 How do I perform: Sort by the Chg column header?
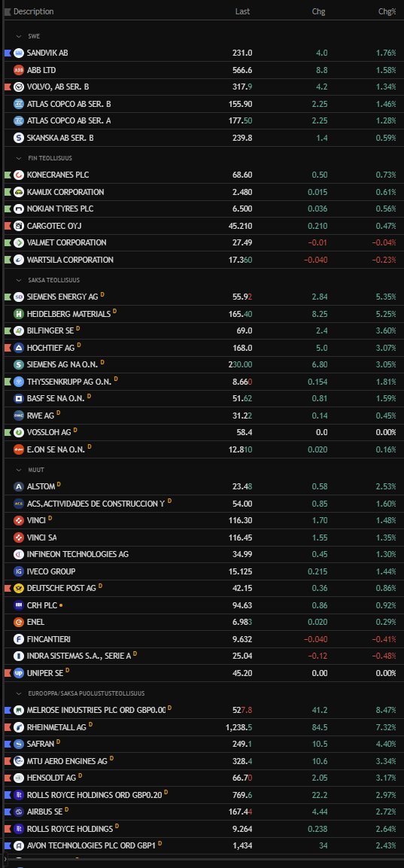click(319, 11)
